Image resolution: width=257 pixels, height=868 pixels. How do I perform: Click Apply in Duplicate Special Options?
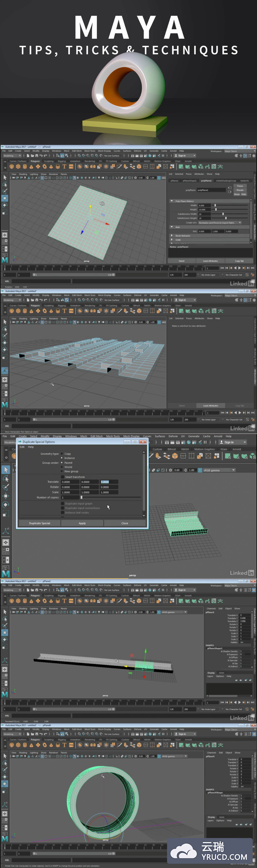click(x=82, y=523)
